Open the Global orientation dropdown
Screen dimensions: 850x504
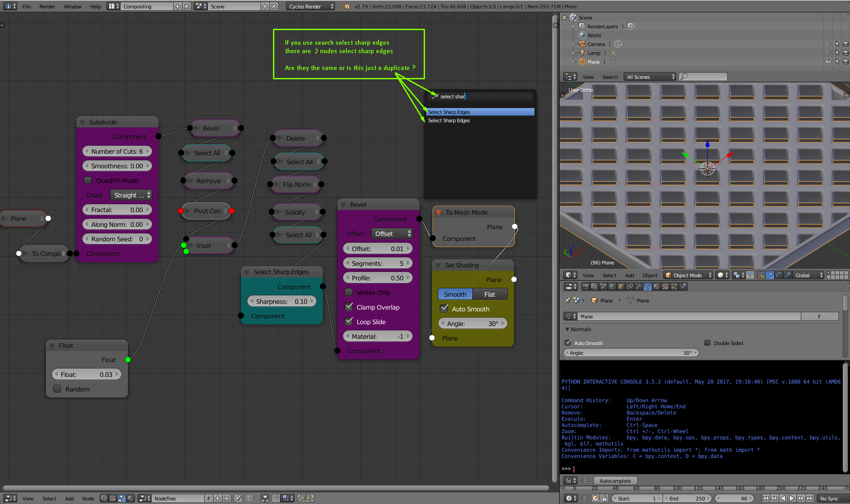(x=809, y=275)
